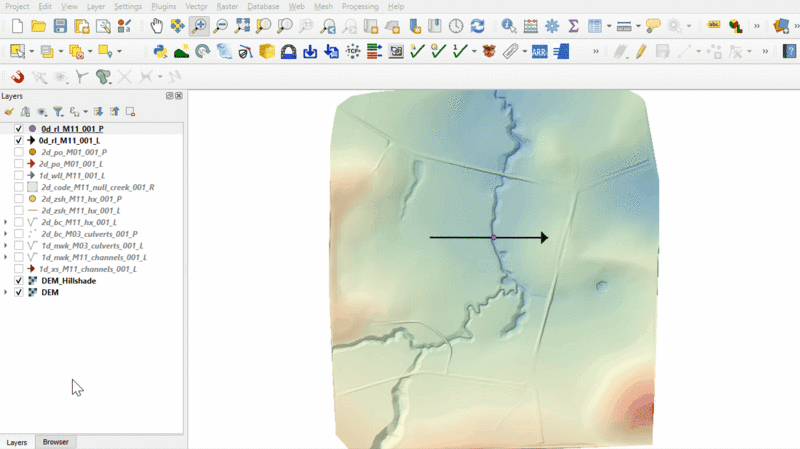Open the Raster menu
Viewport: 800px width, 449px height.
[x=227, y=6]
